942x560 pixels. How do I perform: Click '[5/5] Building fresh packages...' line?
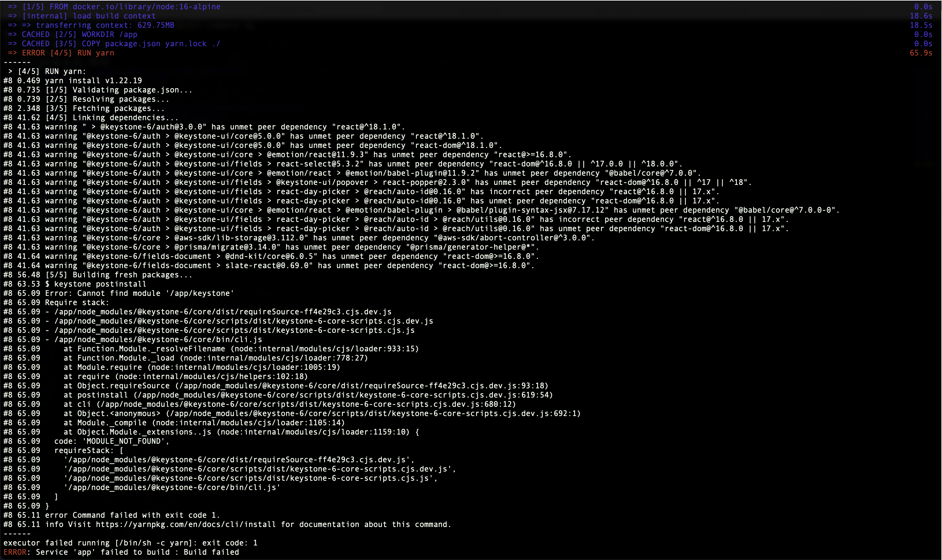tap(98, 275)
